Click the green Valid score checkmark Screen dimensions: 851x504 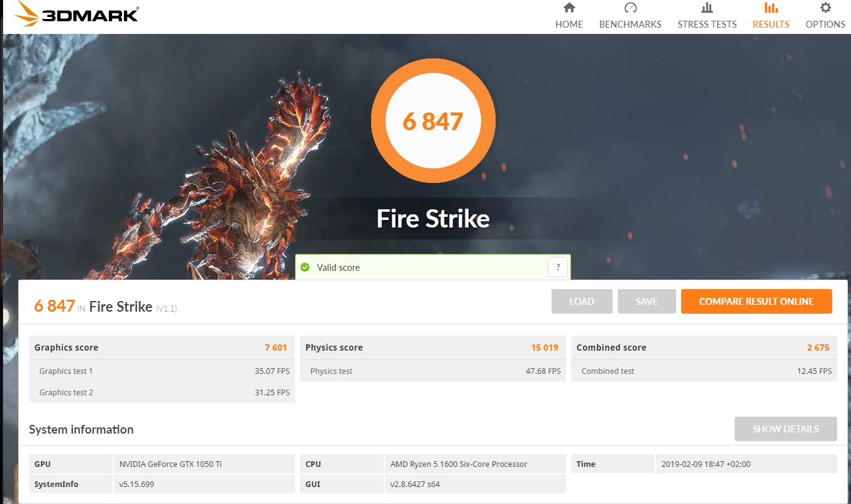point(305,268)
